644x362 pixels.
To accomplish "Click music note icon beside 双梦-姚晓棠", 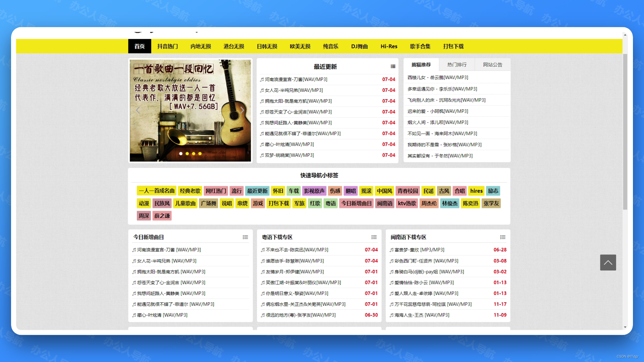I will pyautogui.click(x=262, y=156).
